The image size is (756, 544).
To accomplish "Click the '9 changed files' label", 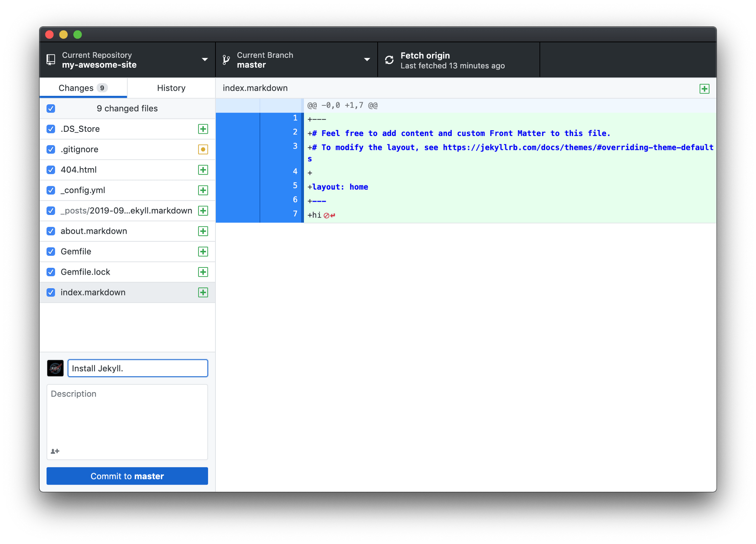I will click(127, 108).
